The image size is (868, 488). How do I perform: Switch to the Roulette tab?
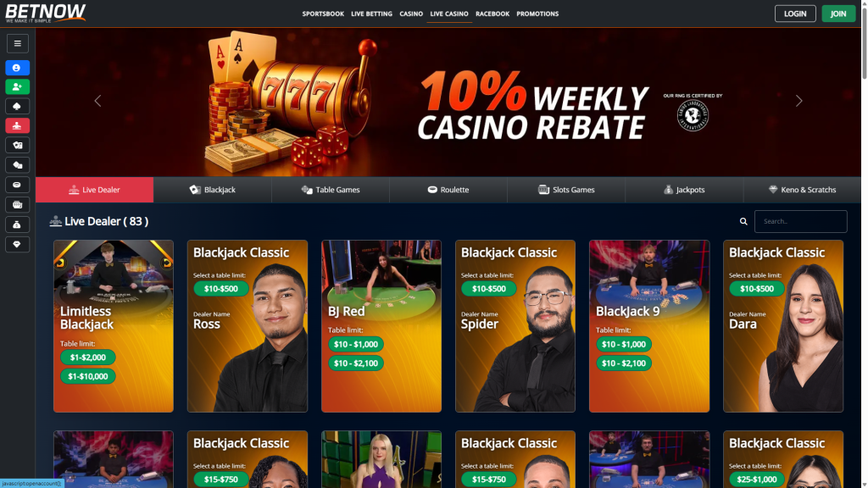tap(448, 190)
